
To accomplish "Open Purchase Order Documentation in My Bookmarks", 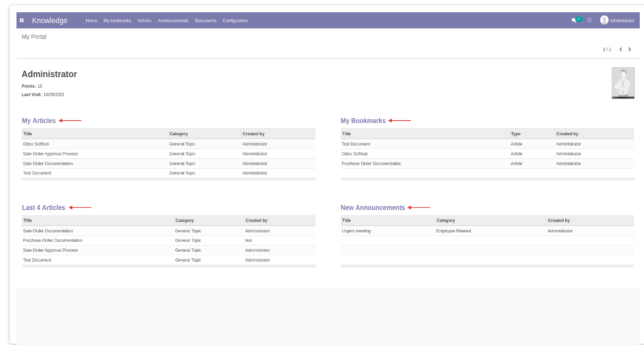I will pos(487,164).
